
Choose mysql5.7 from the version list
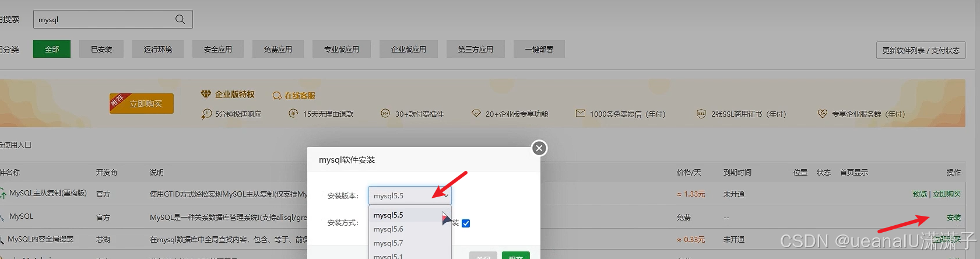[x=410, y=243]
